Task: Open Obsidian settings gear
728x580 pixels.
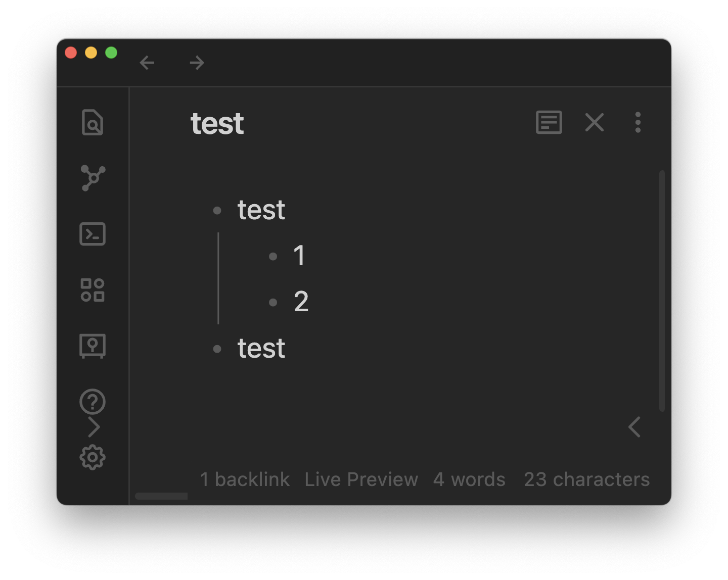Action: (x=93, y=456)
